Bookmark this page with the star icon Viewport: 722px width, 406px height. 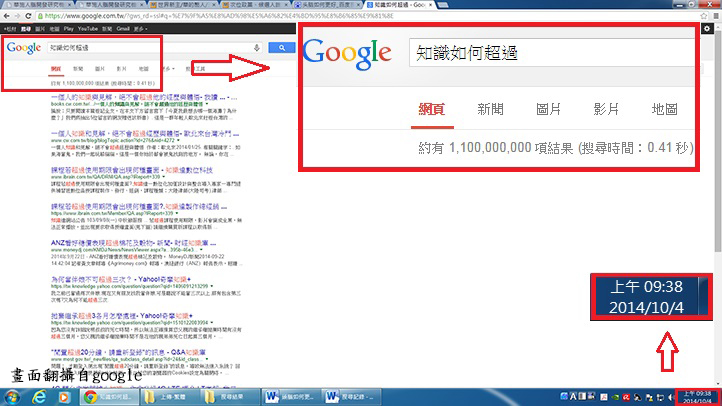[704, 16]
